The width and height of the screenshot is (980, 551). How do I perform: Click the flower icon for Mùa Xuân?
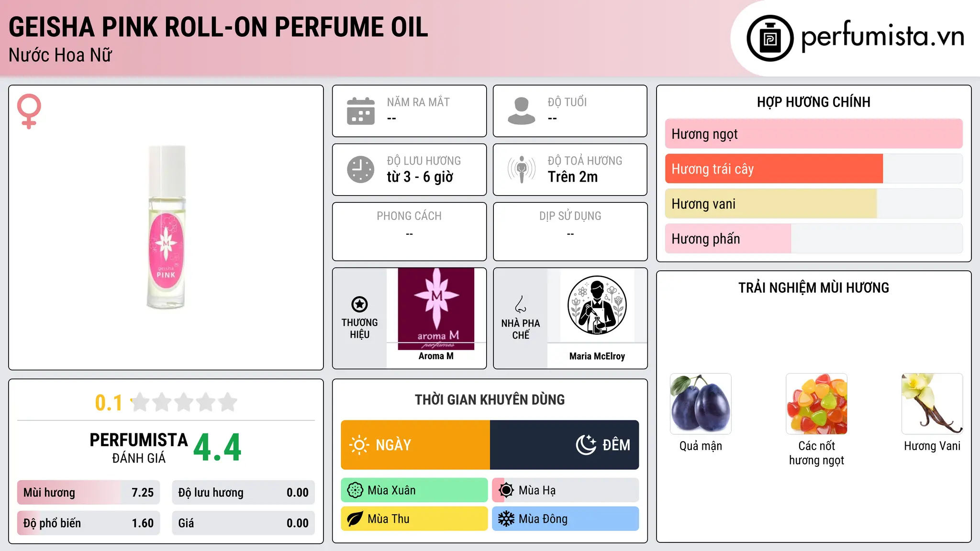tap(355, 490)
